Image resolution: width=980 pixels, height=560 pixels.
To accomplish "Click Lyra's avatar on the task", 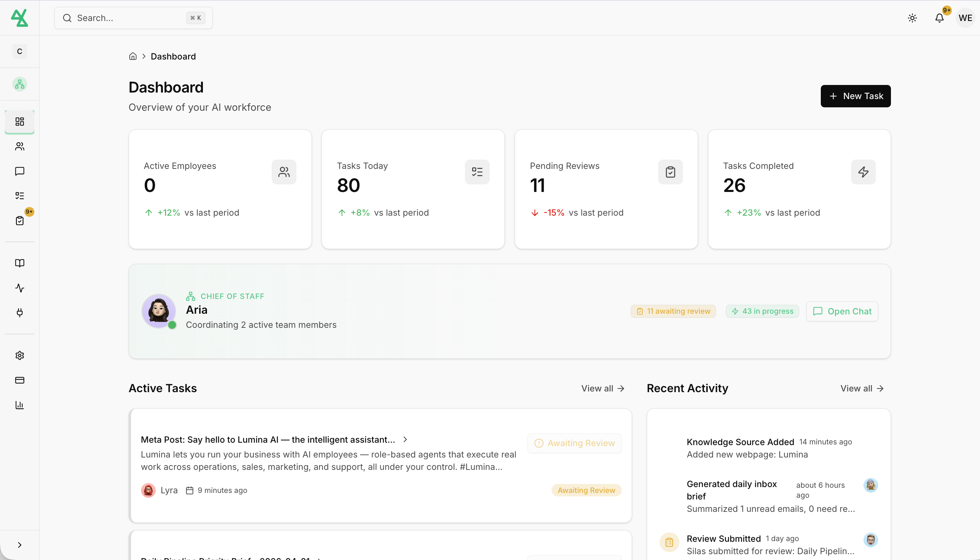I will click(x=148, y=491).
